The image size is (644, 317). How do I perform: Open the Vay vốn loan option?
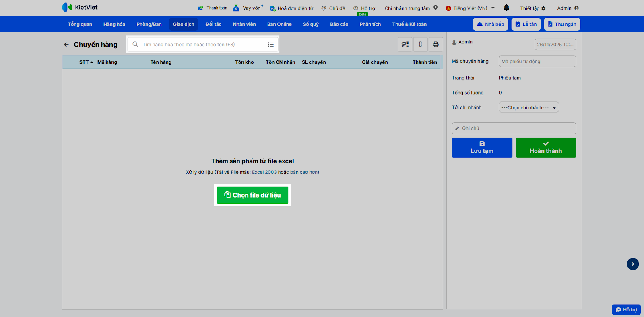pyautogui.click(x=248, y=8)
